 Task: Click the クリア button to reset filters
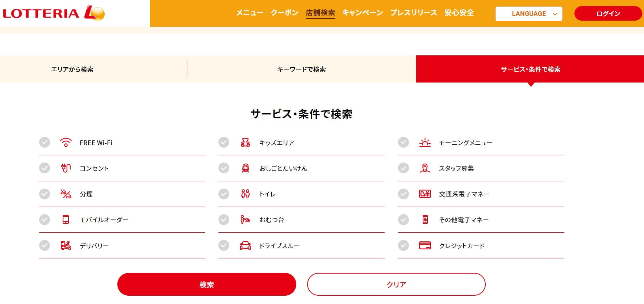pos(396,284)
